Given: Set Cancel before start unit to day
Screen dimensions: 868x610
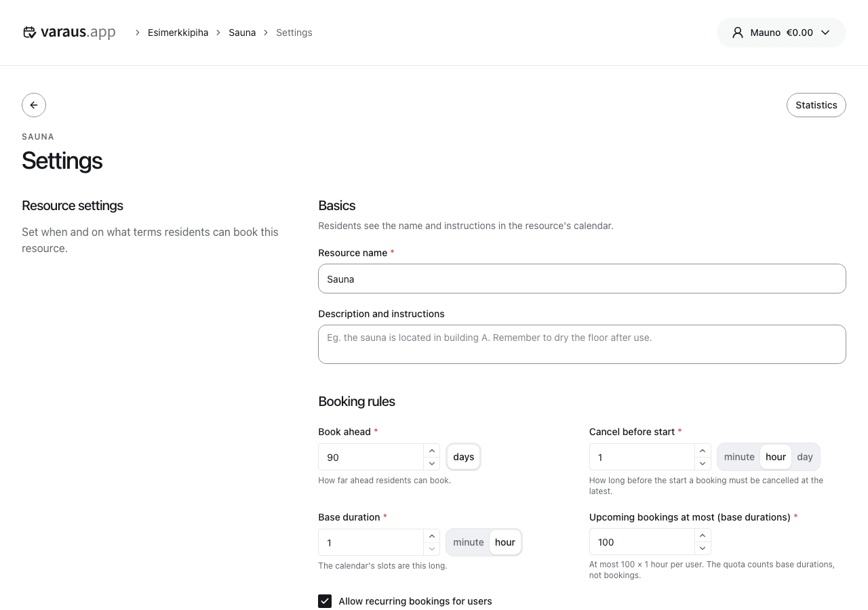Looking at the screenshot, I should click(x=805, y=457).
